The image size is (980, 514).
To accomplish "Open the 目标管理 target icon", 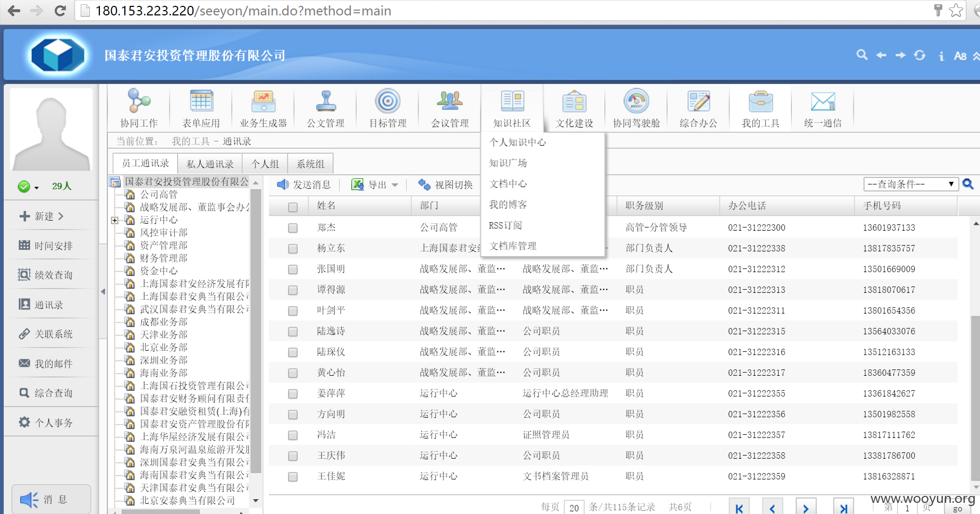I will [x=387, y=101].
